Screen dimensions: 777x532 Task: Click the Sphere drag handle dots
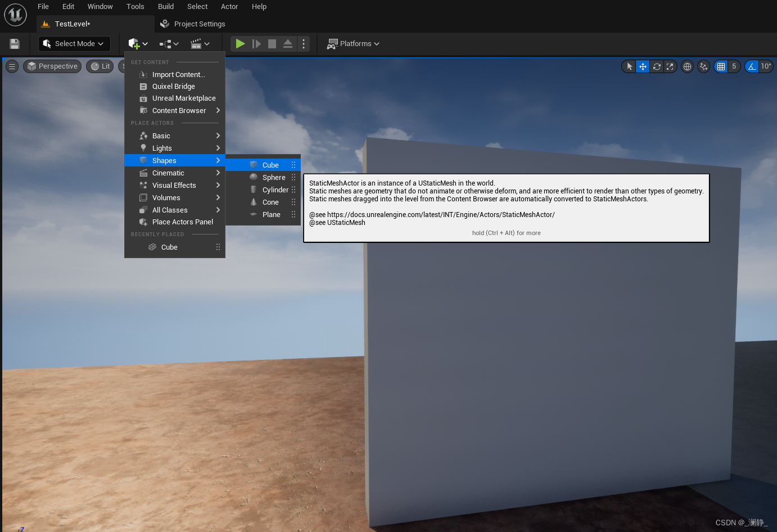point(293,178)
